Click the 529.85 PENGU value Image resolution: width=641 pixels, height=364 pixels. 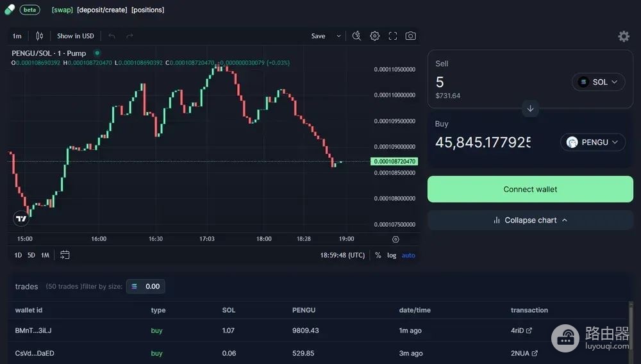(303, 353)
